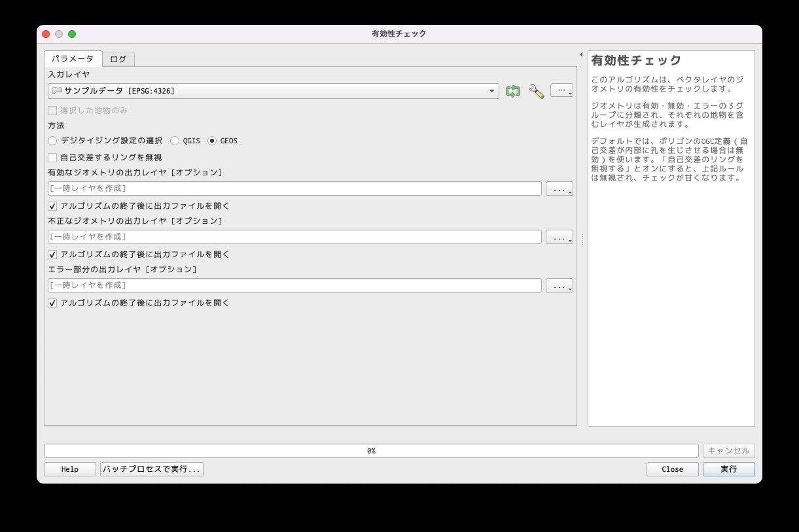Click the polygon layer icon in the input combo
This screenshot has height=532, width=799.
(57, 91)
